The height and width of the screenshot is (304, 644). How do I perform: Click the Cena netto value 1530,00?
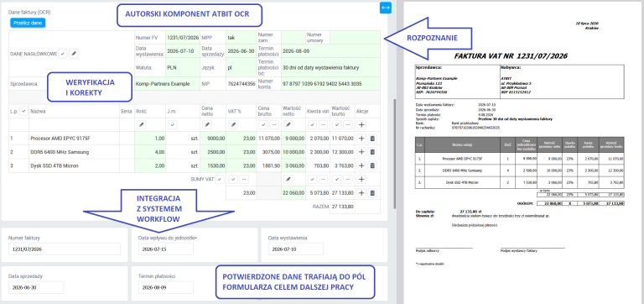[x=216, y=165]
